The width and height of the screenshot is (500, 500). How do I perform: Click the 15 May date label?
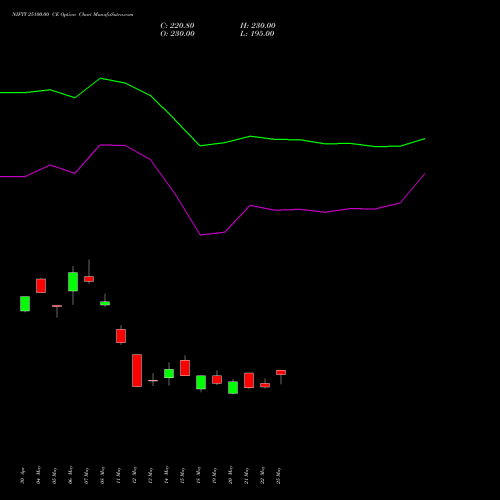182,475
